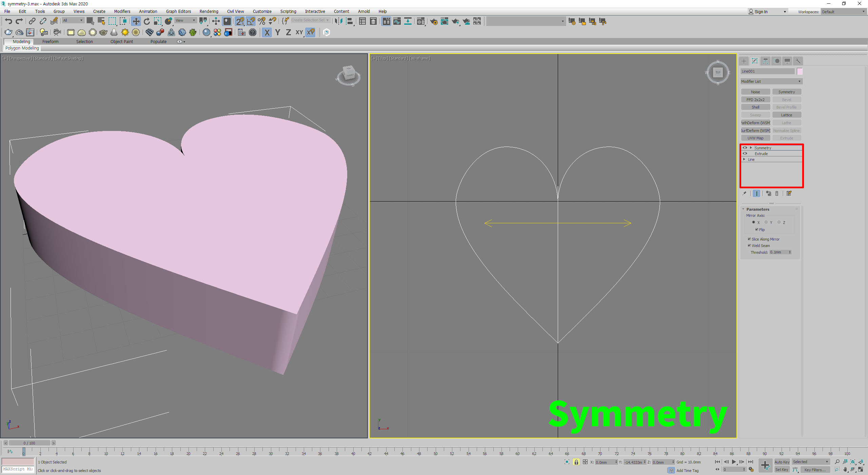Open the Hierarchy command panel tab
868x475 pixels.
coord(766,61)
